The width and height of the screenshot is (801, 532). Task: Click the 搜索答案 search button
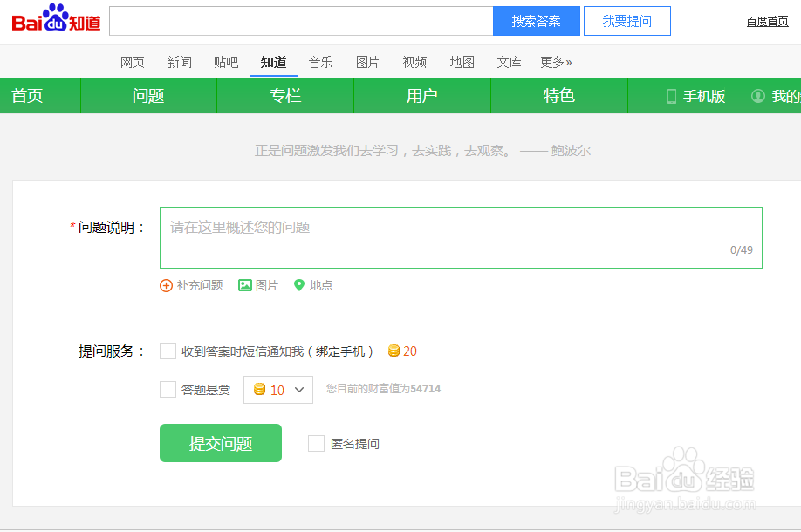click(536, 20)
